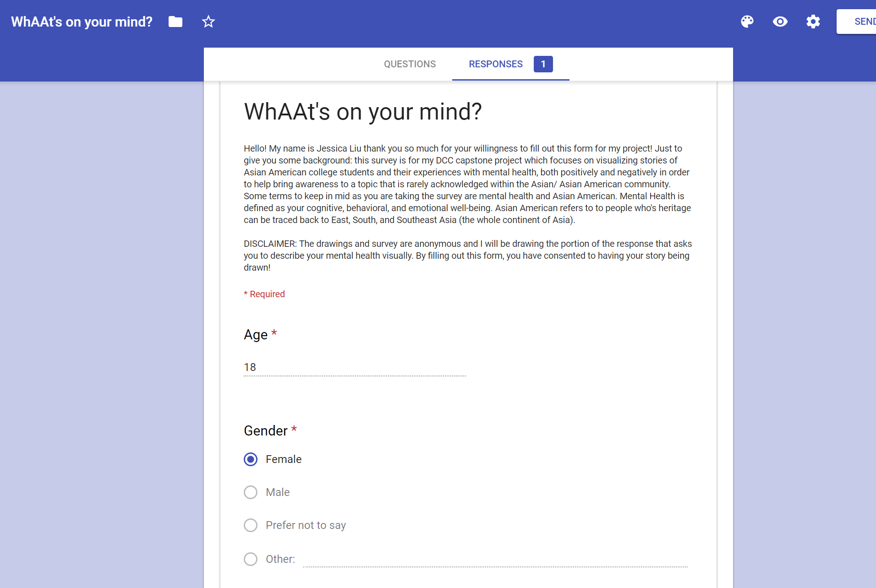The width and height of the screenshot is (876, 588).
Task: Pick the Prefer not to say option
Action: point(251,525)
